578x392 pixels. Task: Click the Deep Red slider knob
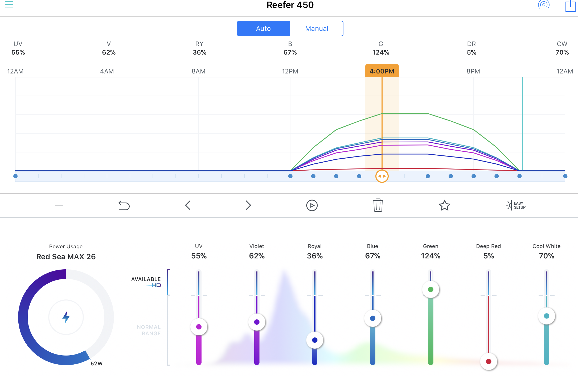click(x=489, y=361)
